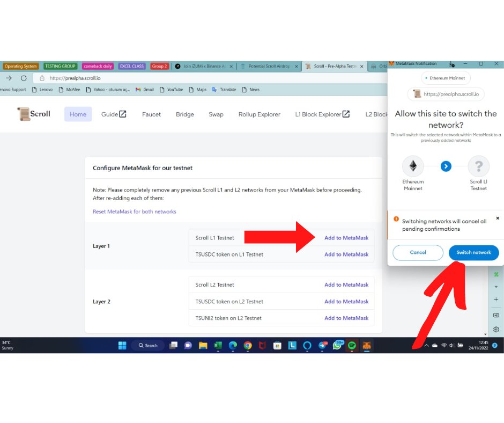Go to the Home nav item

[x=78, y=114]
